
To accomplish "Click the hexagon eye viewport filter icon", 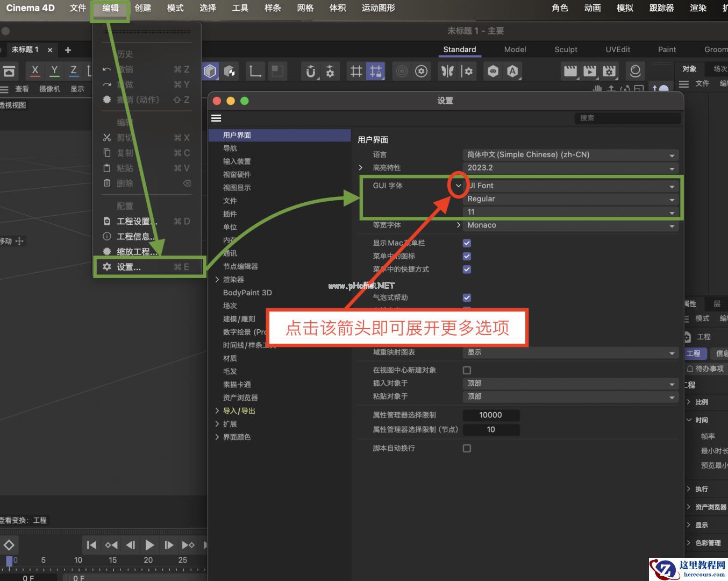I will [493, 71].
